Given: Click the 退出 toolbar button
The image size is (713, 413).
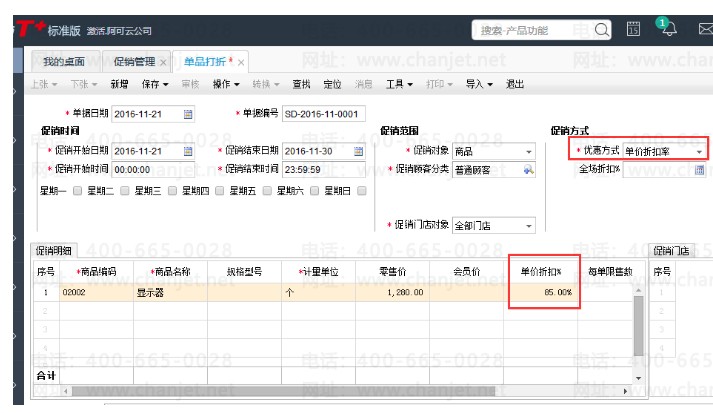Looking at the screenshot, I should point(515,84).
